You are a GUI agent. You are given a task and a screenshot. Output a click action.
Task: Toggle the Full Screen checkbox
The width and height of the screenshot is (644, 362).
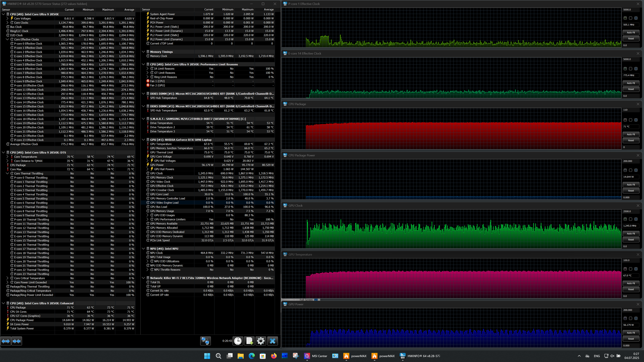coord(316,300)
